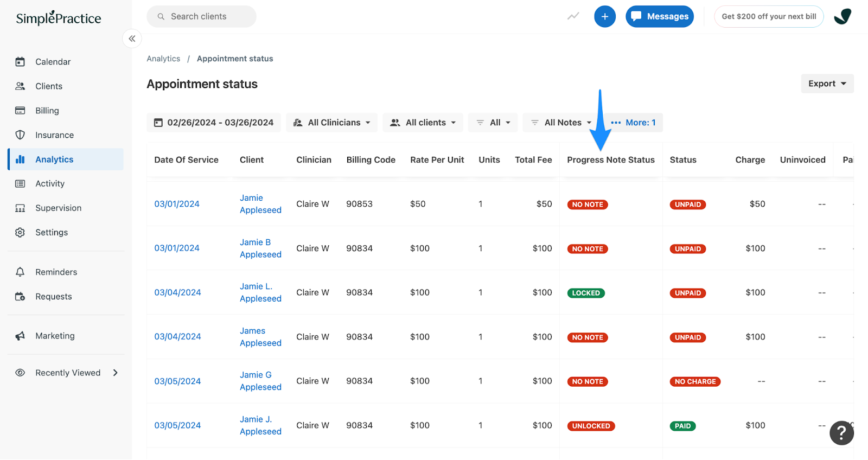Viewport: 868px width, 460px height.
Task: Go to Reminders in sidebar
Action: pos(56,272)
